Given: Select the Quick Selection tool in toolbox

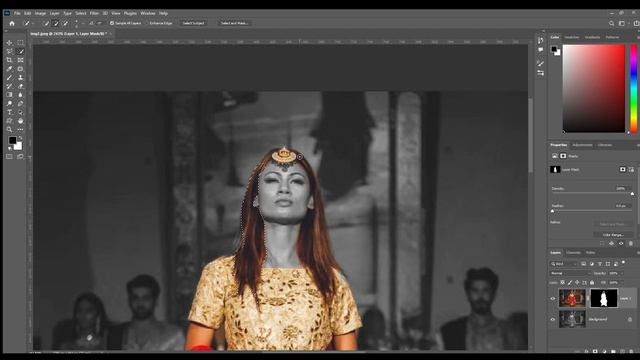Looking at the screenshot, I should point(20,51).
